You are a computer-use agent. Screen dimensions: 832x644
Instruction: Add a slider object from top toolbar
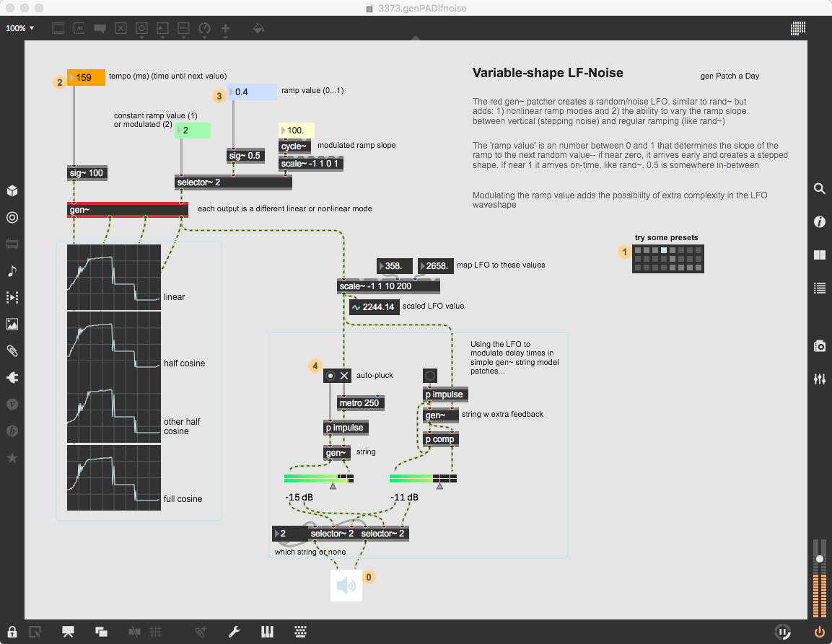[183, 28]
